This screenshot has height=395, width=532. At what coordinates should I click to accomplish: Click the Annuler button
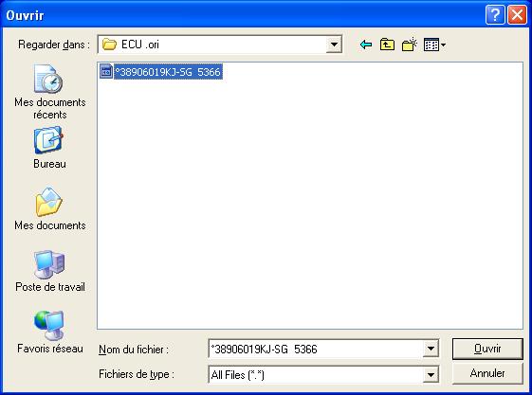click(487, 373)
